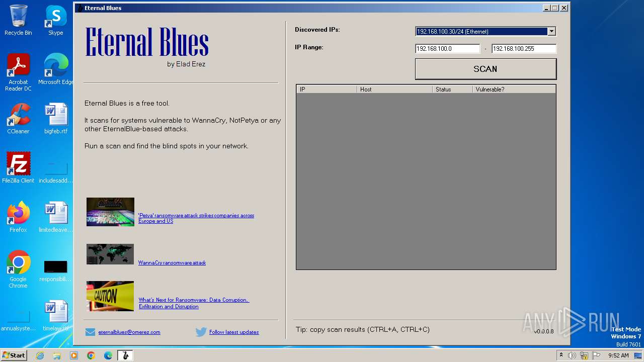The height and width of the screenshot is (362, 644).
Task: Click the Windows Start button
Action: pos(14,355)
